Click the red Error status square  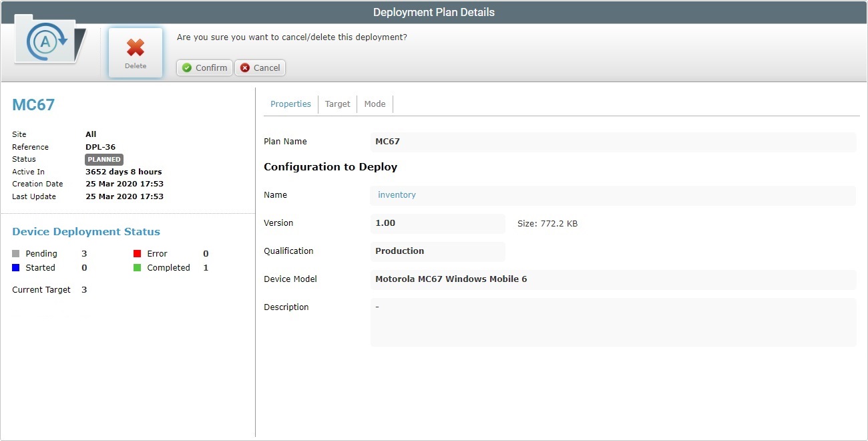139,253
